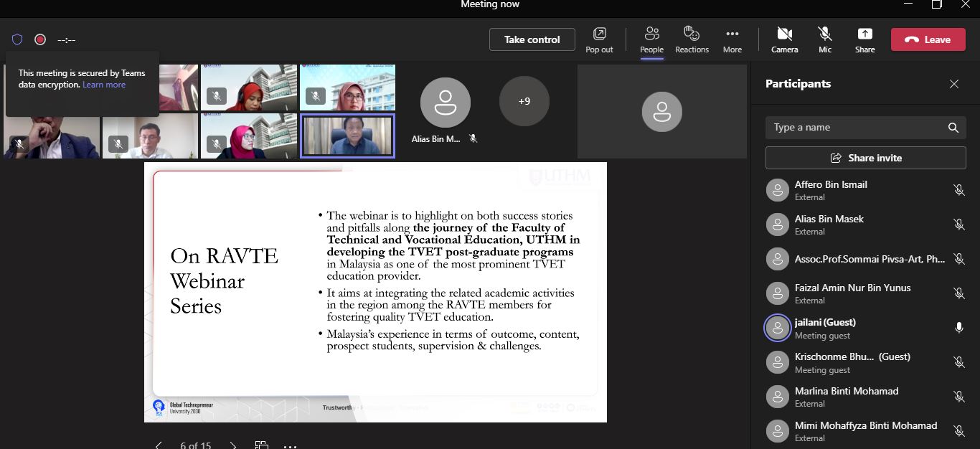
Task: Select participant Affero Bin Ismail
Action: point(865,190)
